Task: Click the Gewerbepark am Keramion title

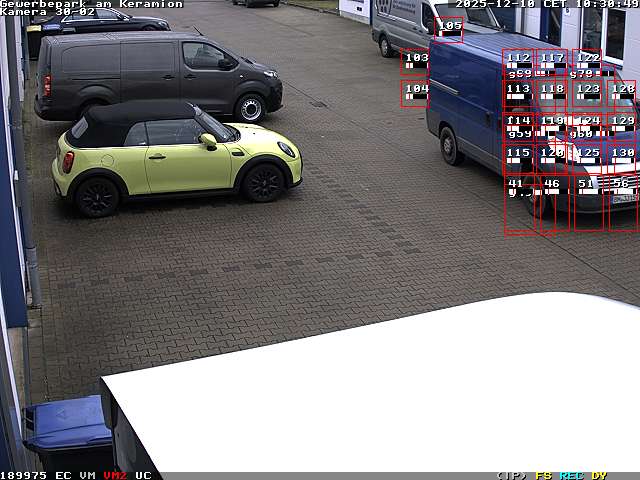Action: (x=91, y=4)
